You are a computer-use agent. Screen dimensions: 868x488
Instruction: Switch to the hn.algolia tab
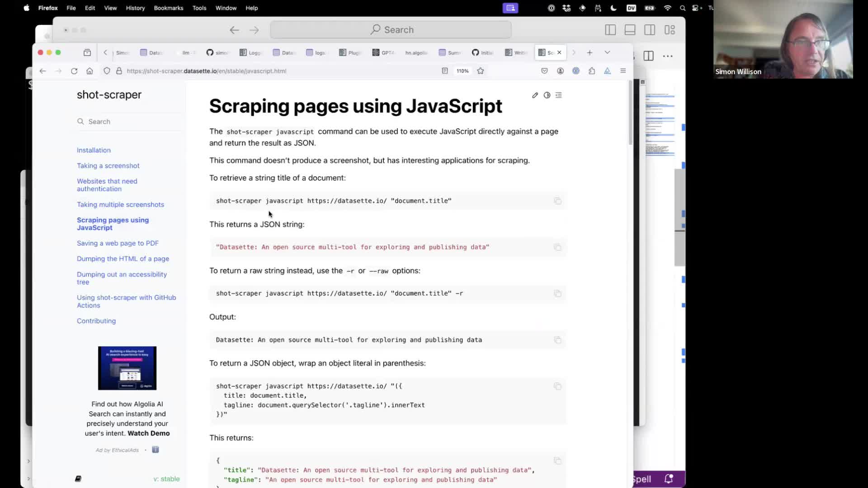pyautogui.click(x=416, y=52)
